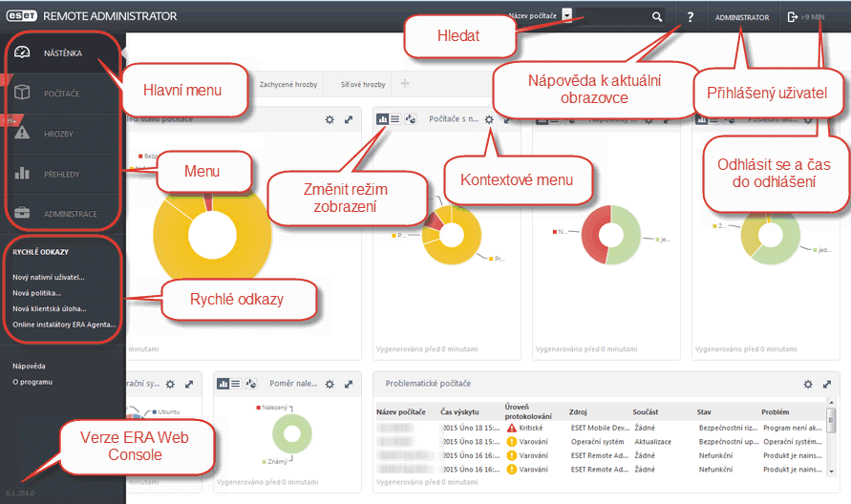Sort by Součást column header
The height and width of the screenshot is (504, 851).
646,411
